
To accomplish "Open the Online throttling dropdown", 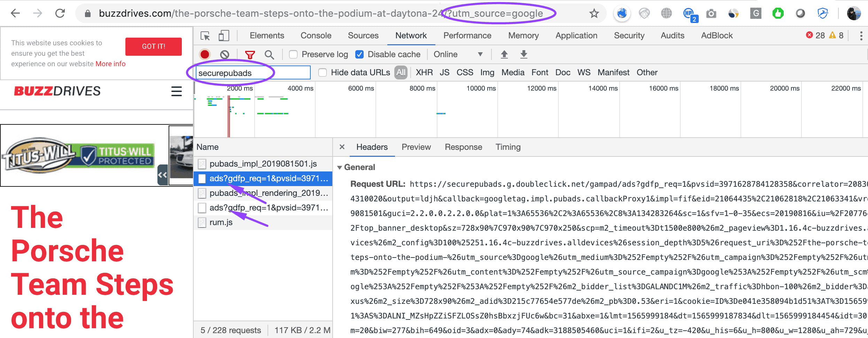I will pos(458,54).
